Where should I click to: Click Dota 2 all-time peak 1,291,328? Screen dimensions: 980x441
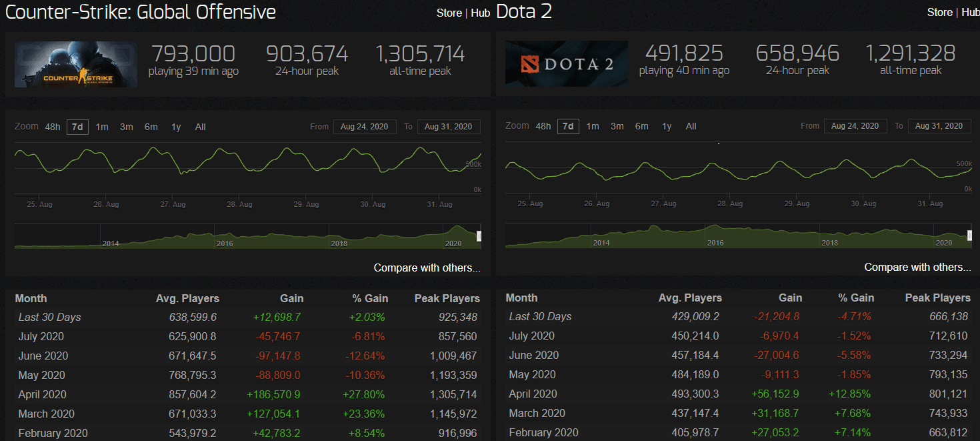tap(911, 53)
